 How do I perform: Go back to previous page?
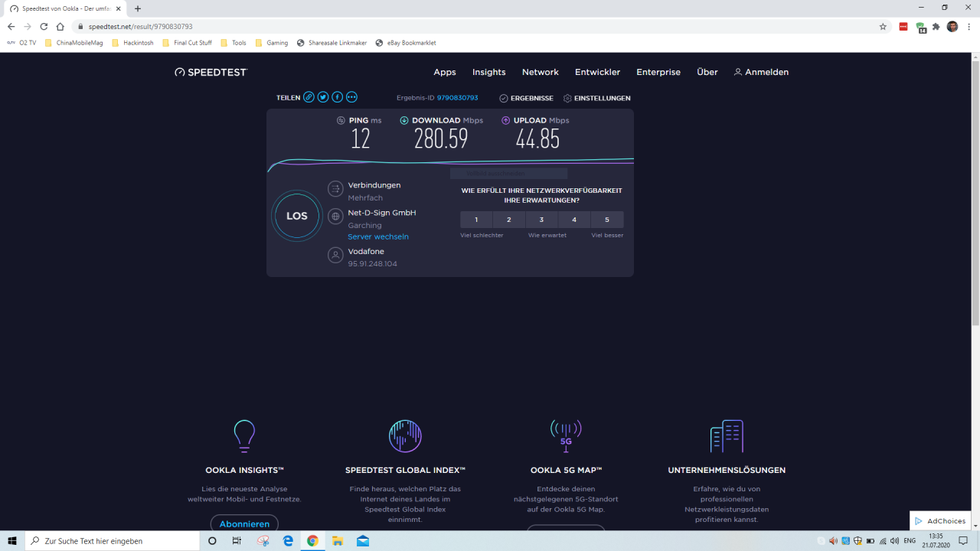coord(11,26)
